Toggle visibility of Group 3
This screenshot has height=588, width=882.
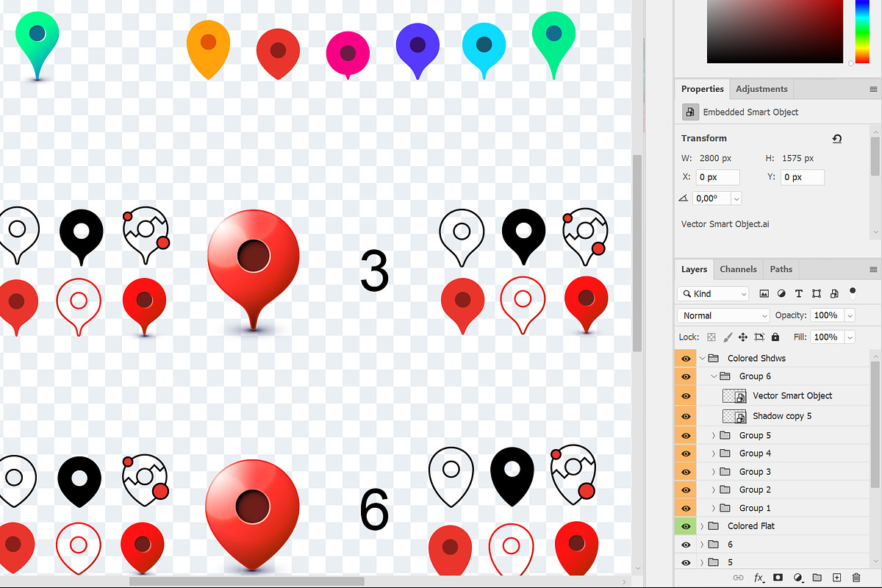[x=686, y=472]
